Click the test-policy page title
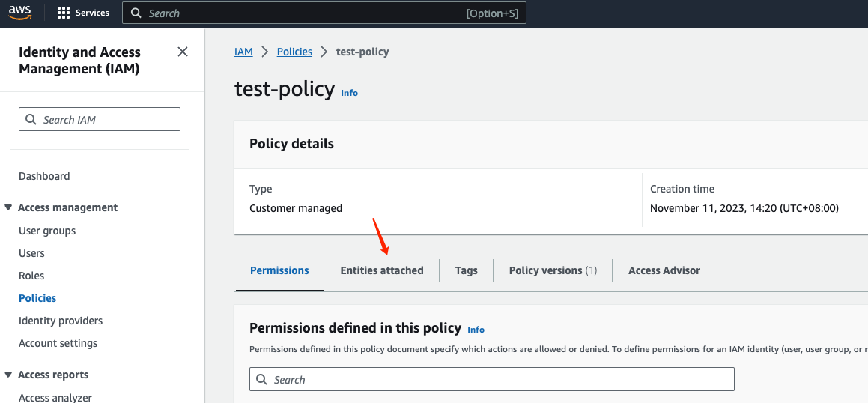This screenshot has height=403, width=868. coord(285,89)
